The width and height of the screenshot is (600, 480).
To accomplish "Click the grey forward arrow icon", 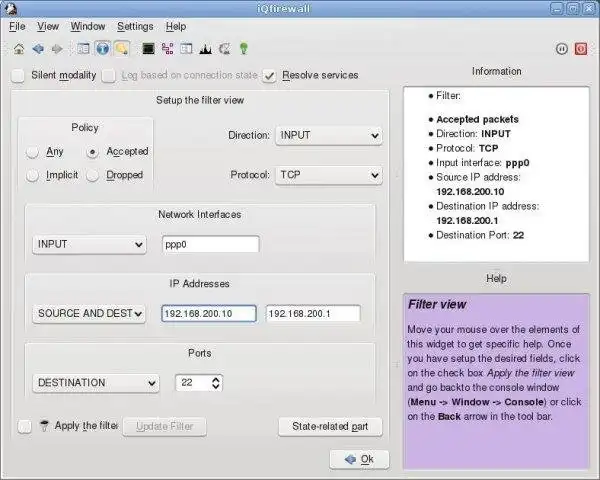I will tap(57, 49).
